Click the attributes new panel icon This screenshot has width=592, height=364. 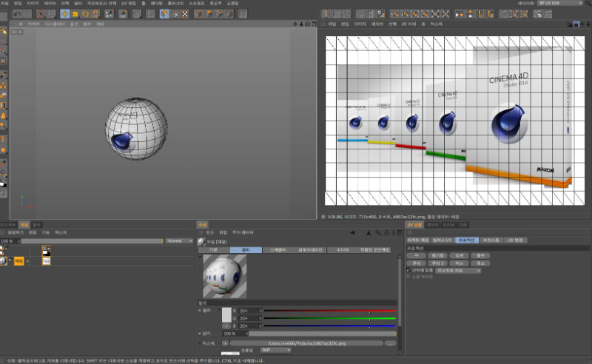click(400, 232)
